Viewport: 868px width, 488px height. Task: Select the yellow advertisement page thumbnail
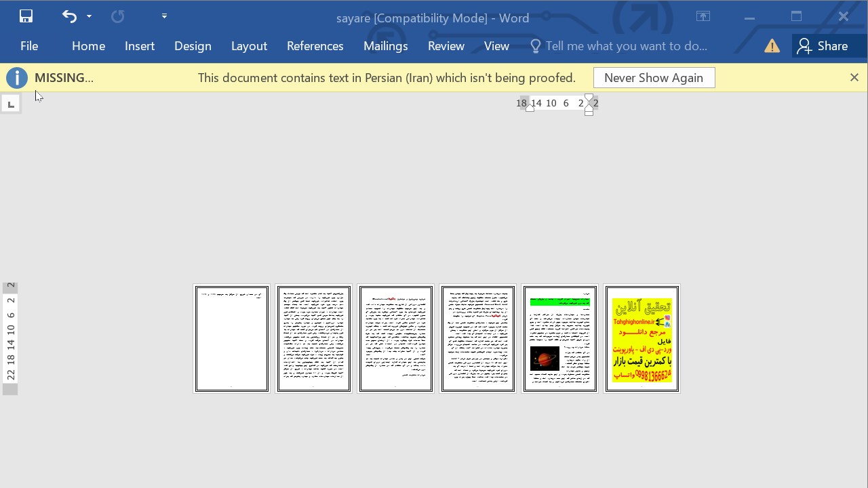[x=642, y=338]
